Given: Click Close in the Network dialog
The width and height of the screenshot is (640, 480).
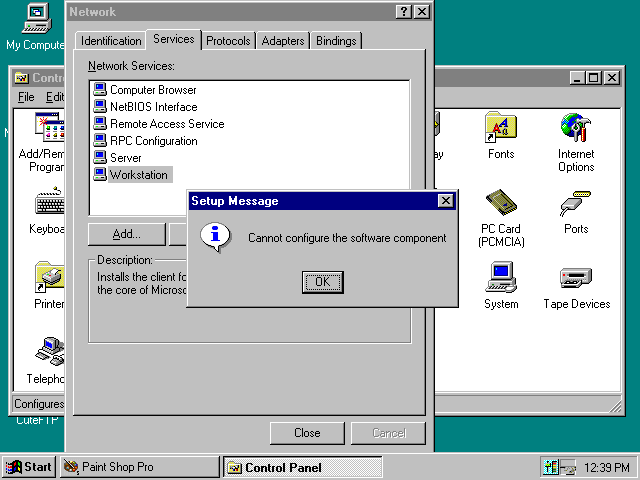Looking at the screenshot, I should point(307,433).
